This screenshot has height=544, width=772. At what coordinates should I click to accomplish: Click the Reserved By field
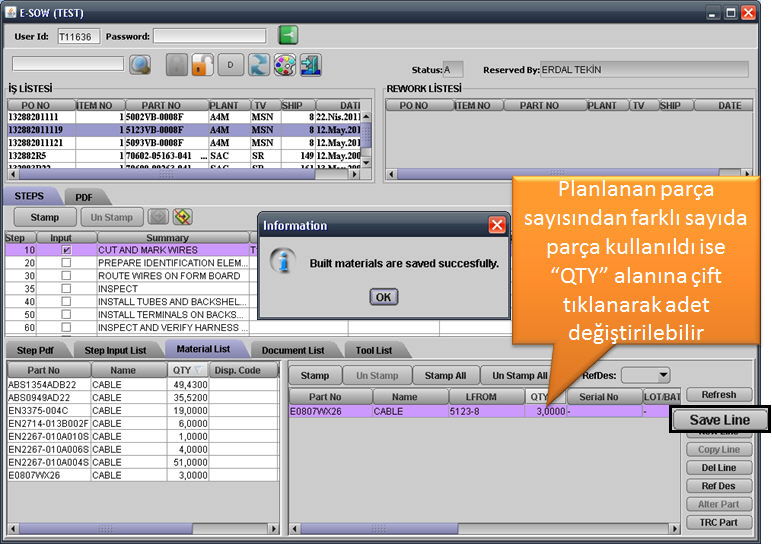pos(644,69)
